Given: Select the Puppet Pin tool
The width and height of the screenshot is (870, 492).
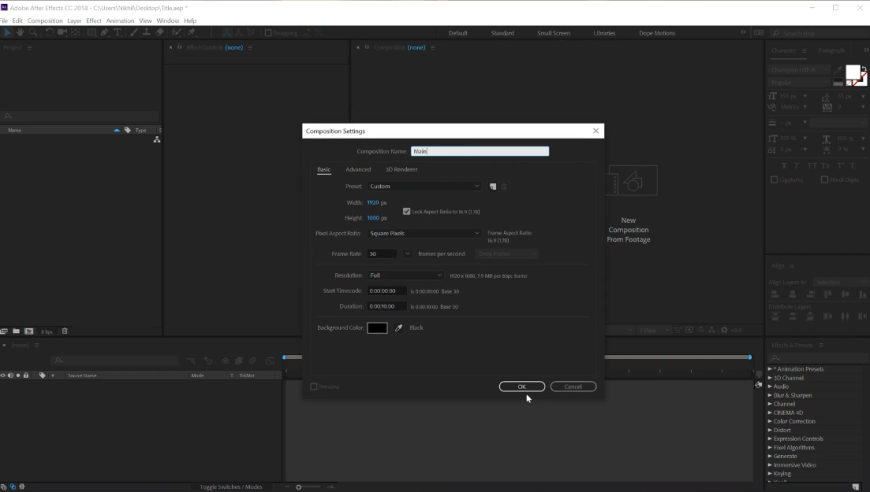Looking at the screenshot, I should [191, 33].
